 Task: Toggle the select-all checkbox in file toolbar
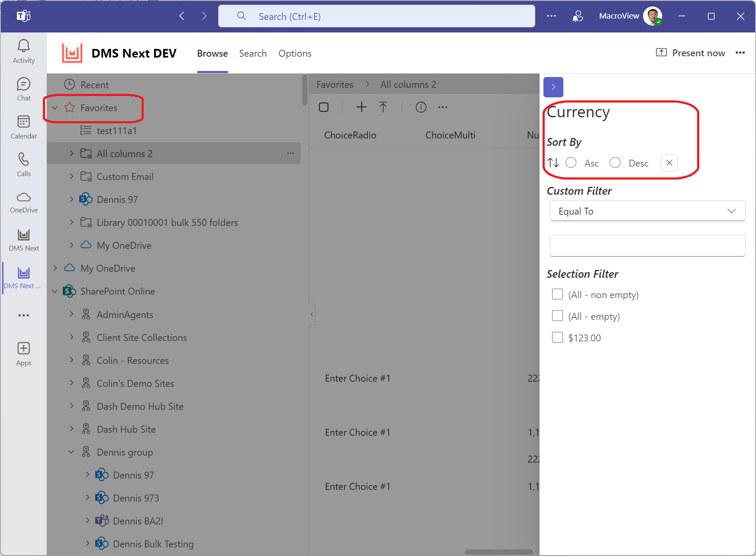324,107
